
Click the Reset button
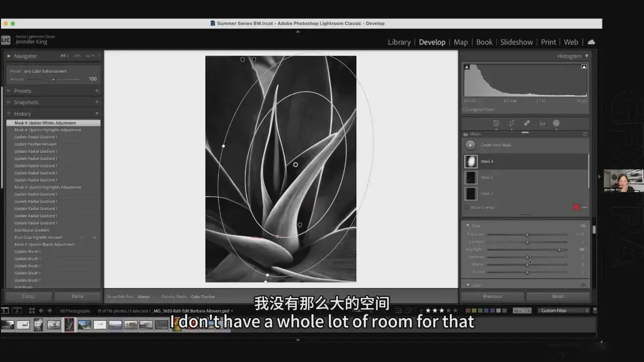[558, 297]
